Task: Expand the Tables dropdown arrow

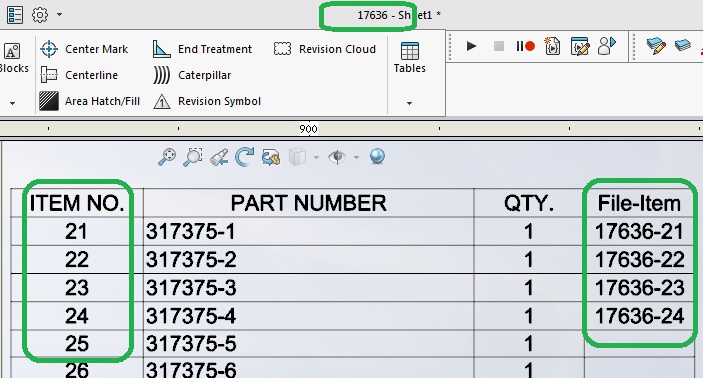Action: click(409, 103)
